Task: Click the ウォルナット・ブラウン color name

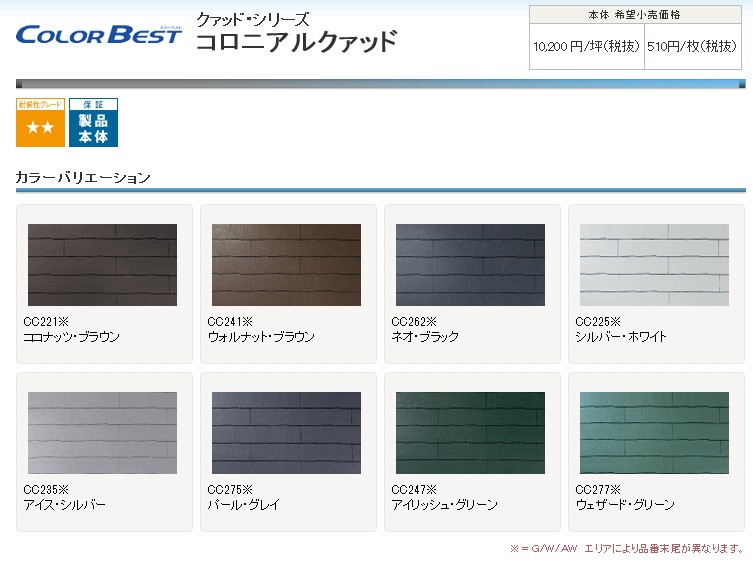Action: [261, 337]
